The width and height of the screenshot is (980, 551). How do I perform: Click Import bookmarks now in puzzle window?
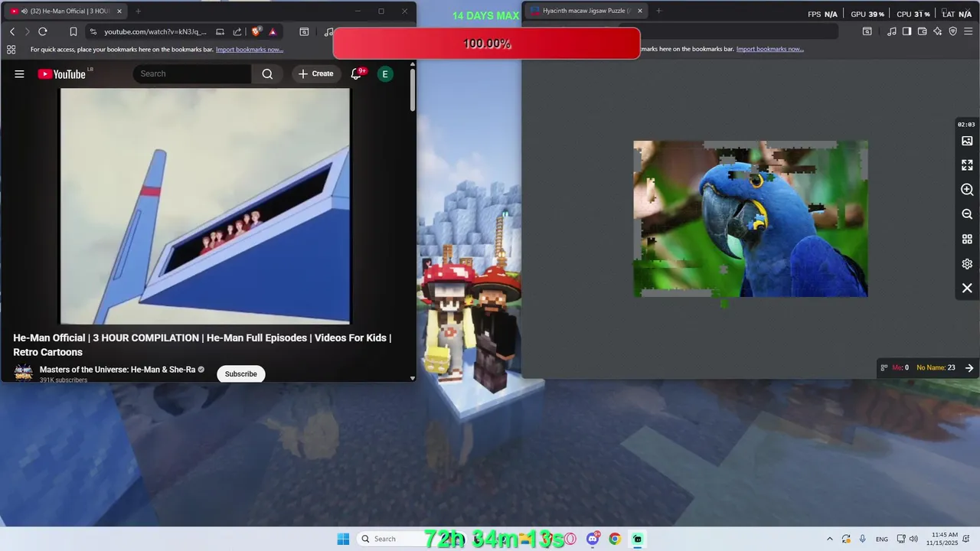pos(769,49)
